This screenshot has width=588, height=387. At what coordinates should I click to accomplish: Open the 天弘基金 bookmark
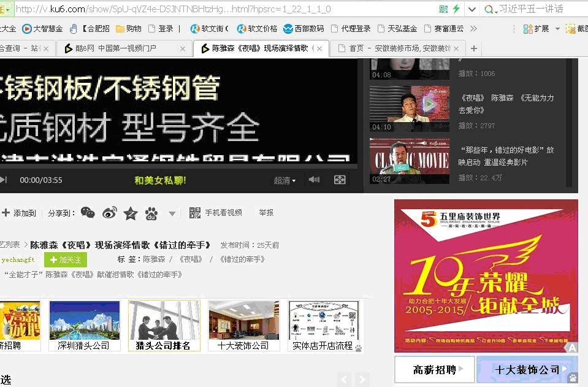[x=397, y=28]
